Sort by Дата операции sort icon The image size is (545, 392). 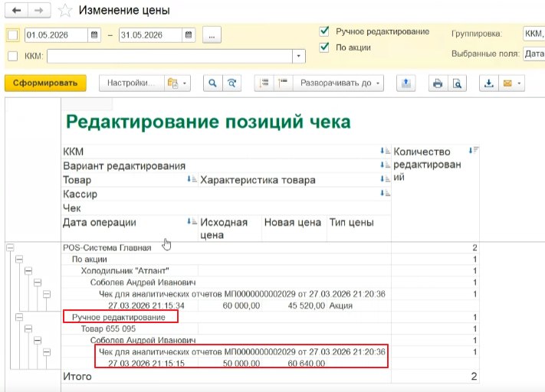point(192,221)
